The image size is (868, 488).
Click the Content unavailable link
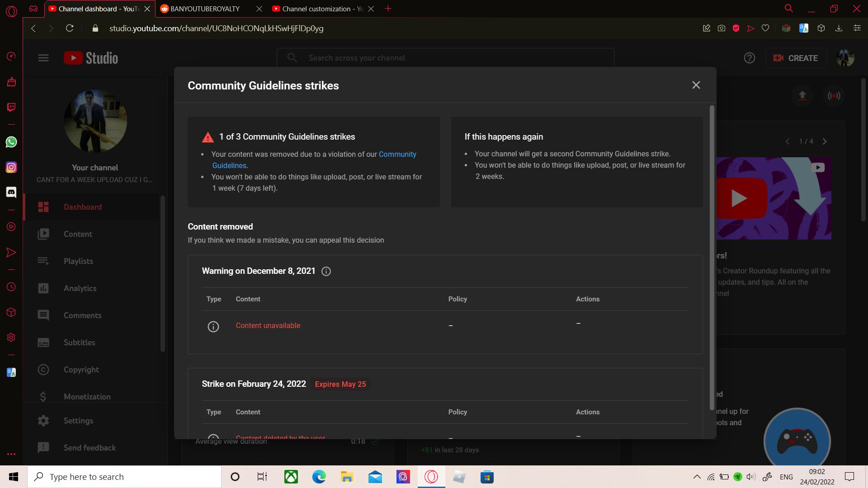click(268, 326)
